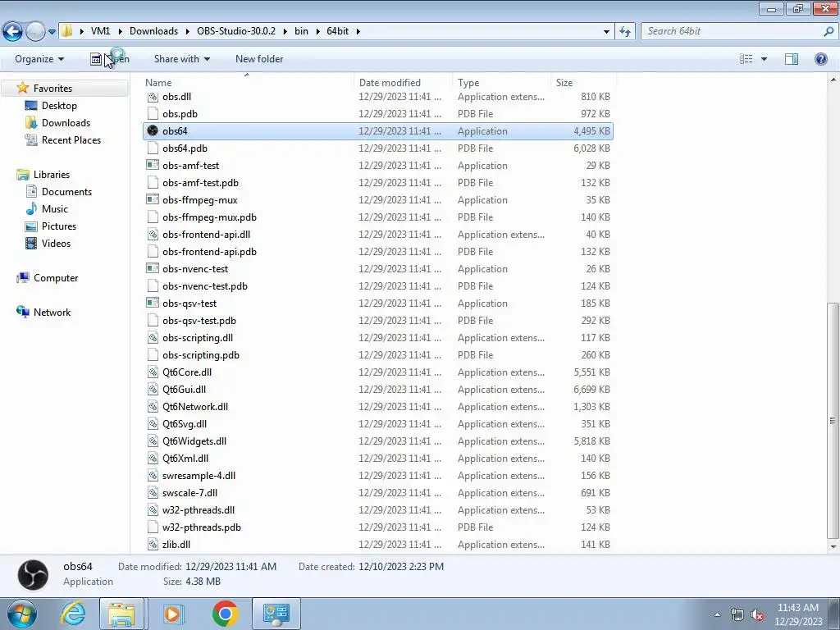Expand the arrow after bin in breadcrumb
The height and width of the screenshot is (630, 840).
tap(317, 31)
